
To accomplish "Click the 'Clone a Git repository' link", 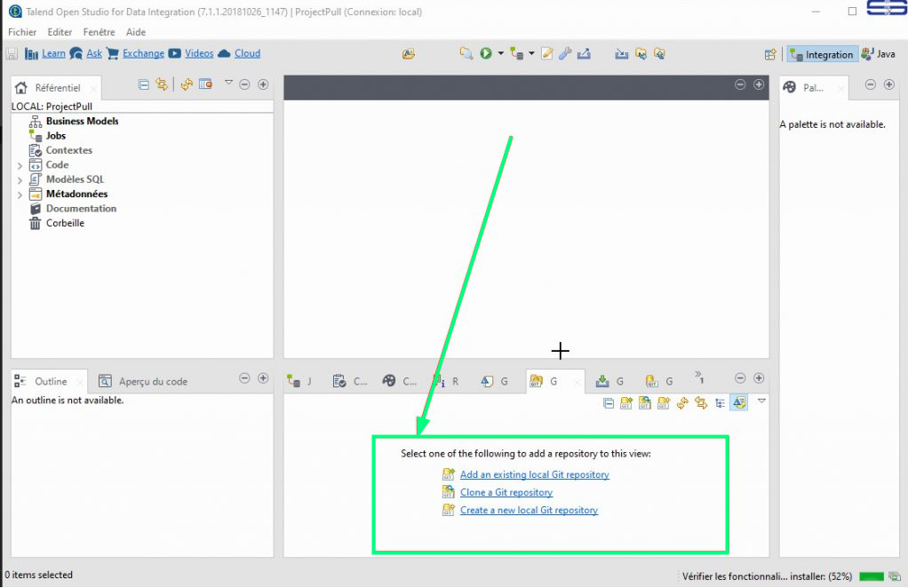I will point(506,492).
